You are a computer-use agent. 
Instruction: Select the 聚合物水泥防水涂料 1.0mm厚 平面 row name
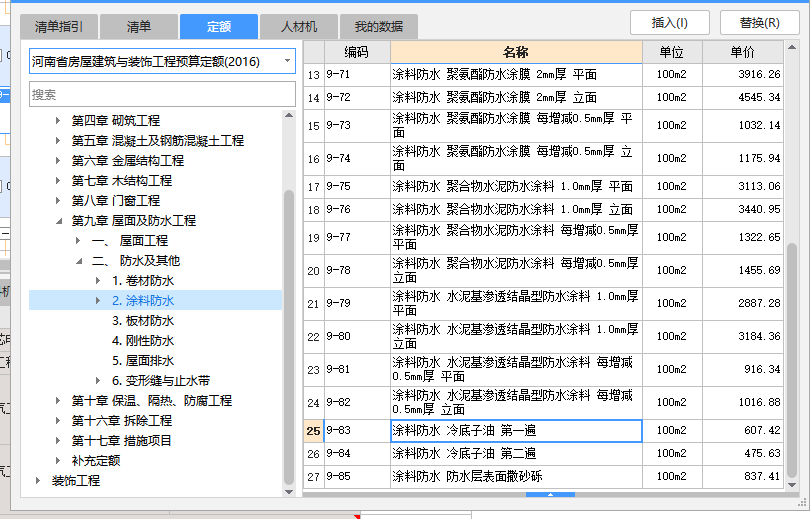[x=516, y=186]
